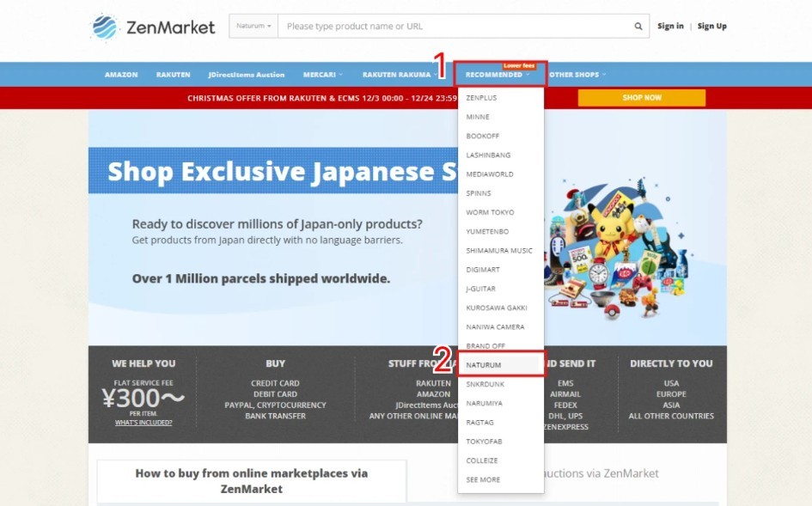The height and width of the screenshot is (506, 812).
Task: Open JDirectItems Auction in the nav bar
Action: (x=247, y=75)
